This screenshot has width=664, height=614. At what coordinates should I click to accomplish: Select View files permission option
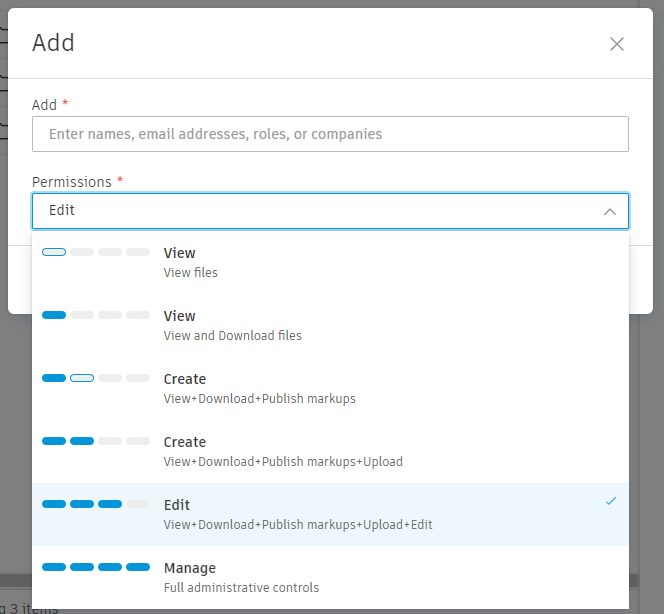[330, 262]
